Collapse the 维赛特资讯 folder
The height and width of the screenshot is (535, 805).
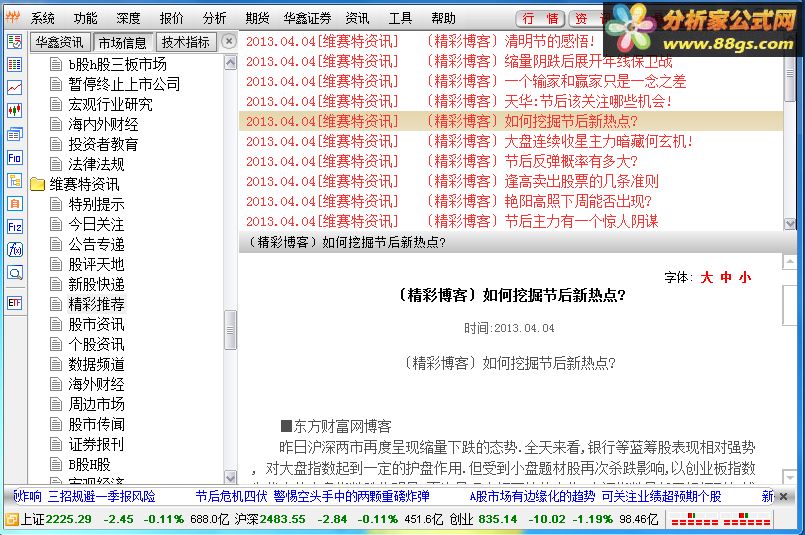[37, 184]
